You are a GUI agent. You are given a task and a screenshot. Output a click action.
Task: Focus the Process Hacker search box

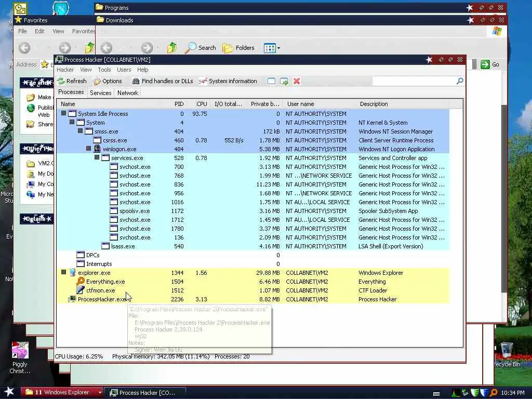[x=414, y=81]
